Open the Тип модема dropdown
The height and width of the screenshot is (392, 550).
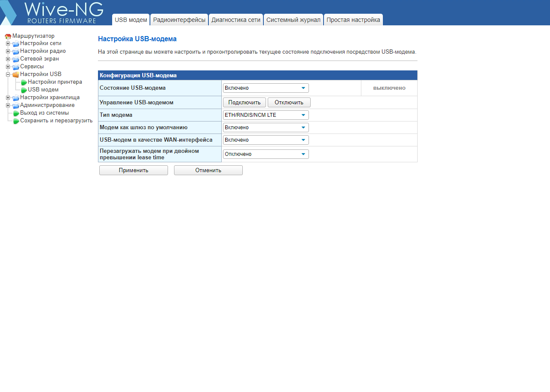[x=266, y=115]
